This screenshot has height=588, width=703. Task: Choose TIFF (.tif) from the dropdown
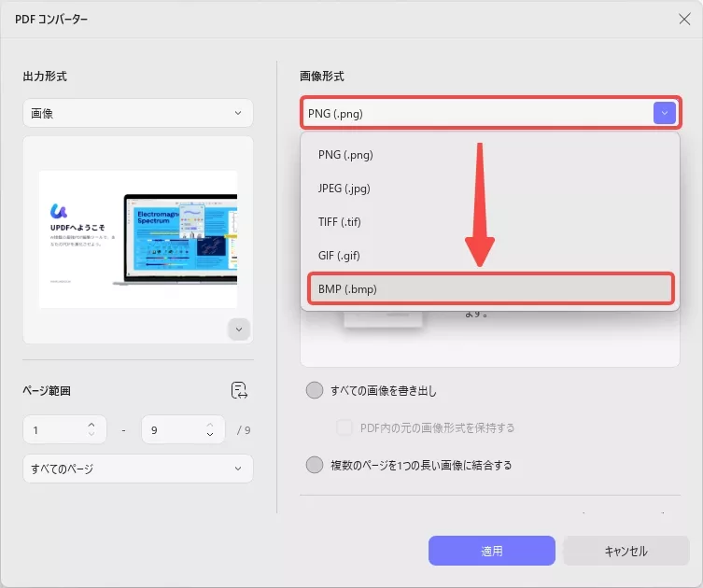[490, 222]
